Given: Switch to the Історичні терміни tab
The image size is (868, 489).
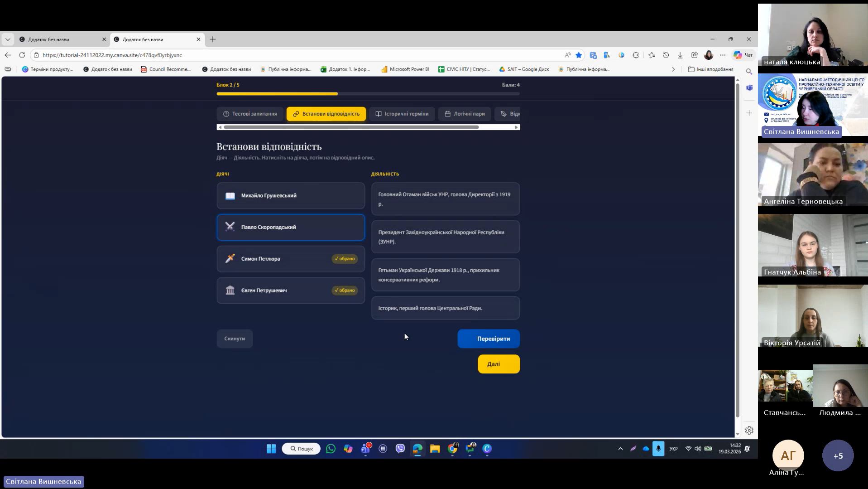Looking at the screenshot, I should point(402,114).
